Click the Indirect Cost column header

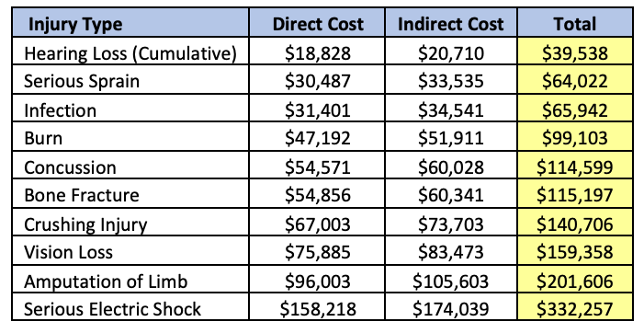[451, 22]
